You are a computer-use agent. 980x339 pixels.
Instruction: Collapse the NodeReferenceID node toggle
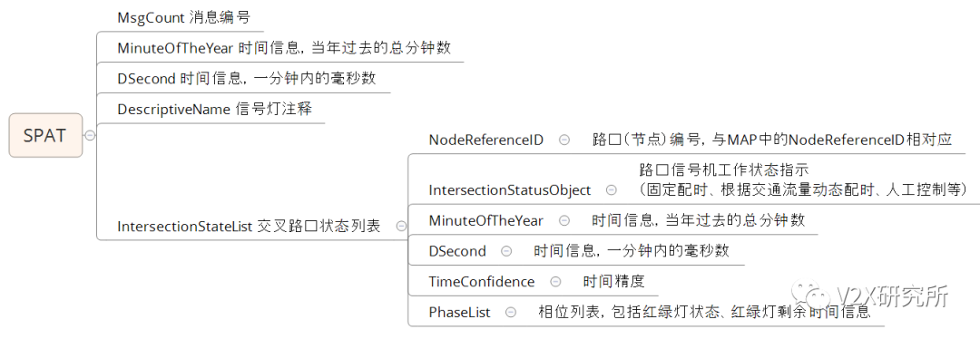[x=563, y=140]
